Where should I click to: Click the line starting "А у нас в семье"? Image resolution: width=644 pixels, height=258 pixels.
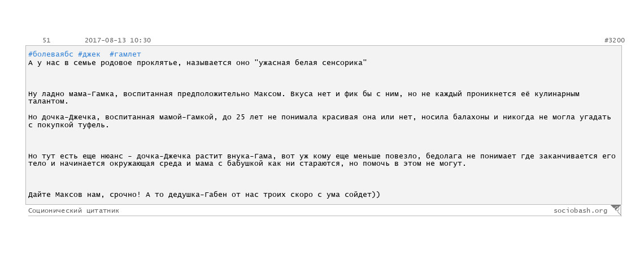(198, 63)
